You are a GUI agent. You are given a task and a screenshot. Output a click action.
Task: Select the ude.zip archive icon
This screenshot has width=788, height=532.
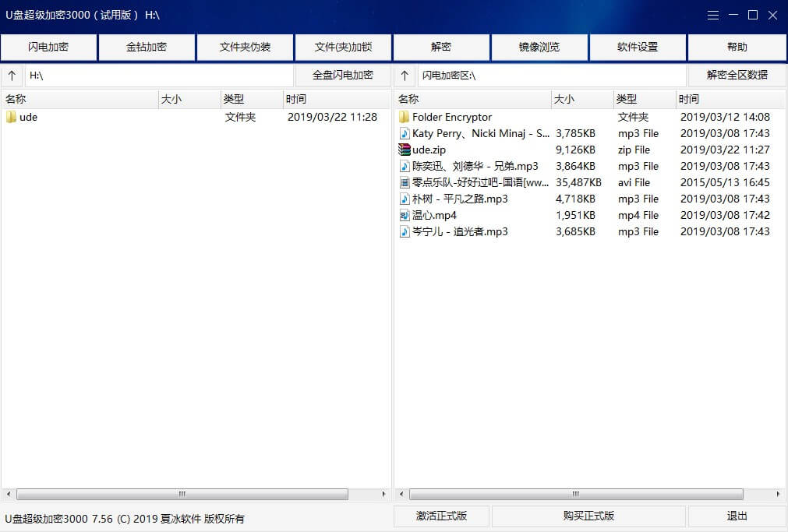(x=406, y=150)
